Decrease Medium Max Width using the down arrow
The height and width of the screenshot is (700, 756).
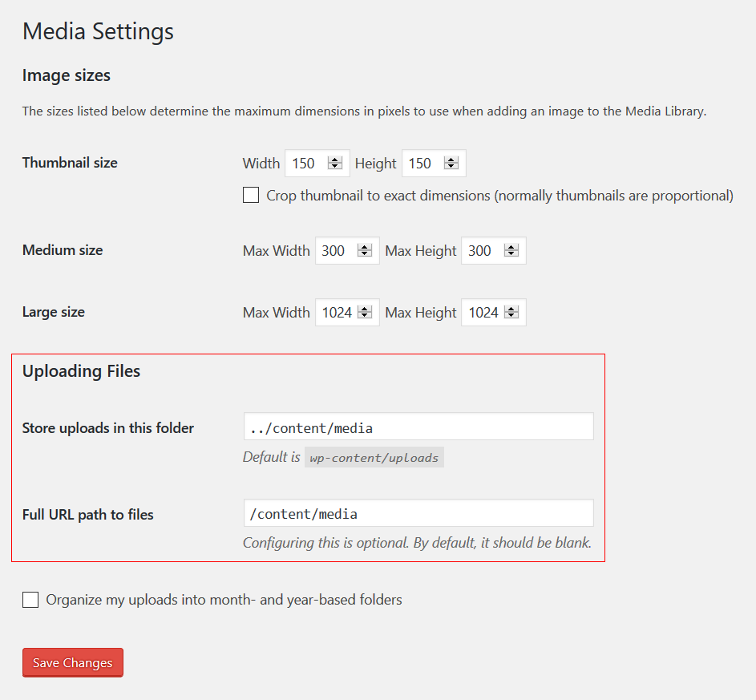[x=365, y=255]
